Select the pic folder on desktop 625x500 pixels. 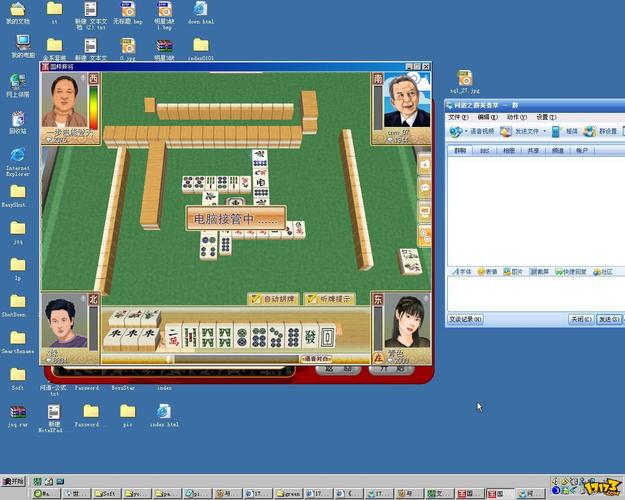pyautogui.click(x=128, y=415)
